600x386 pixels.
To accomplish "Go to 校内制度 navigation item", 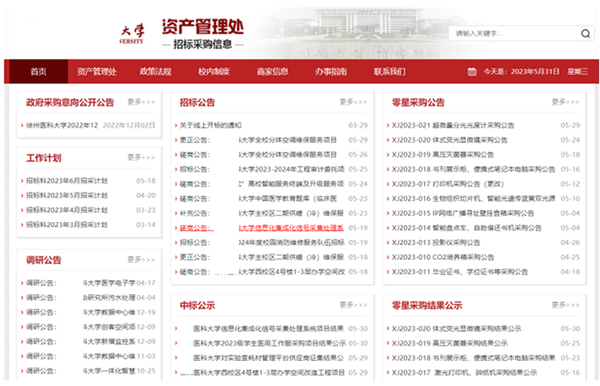I will click(x=214, y=72).
